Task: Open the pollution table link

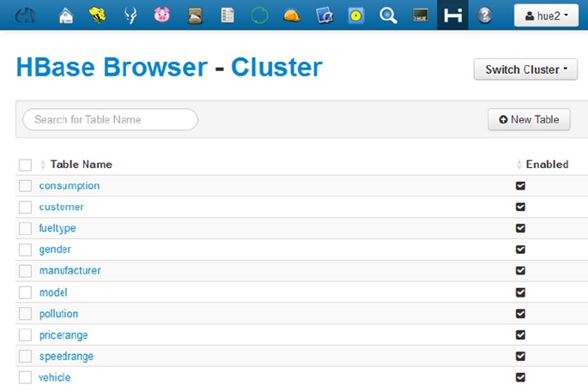Action: (x=59, y=314)
